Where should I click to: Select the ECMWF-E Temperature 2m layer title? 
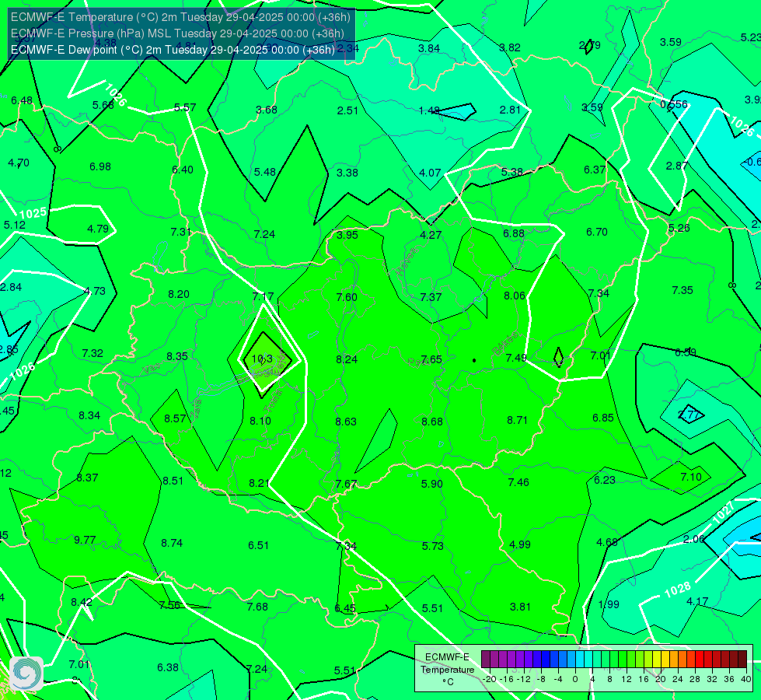click(180, 17)
